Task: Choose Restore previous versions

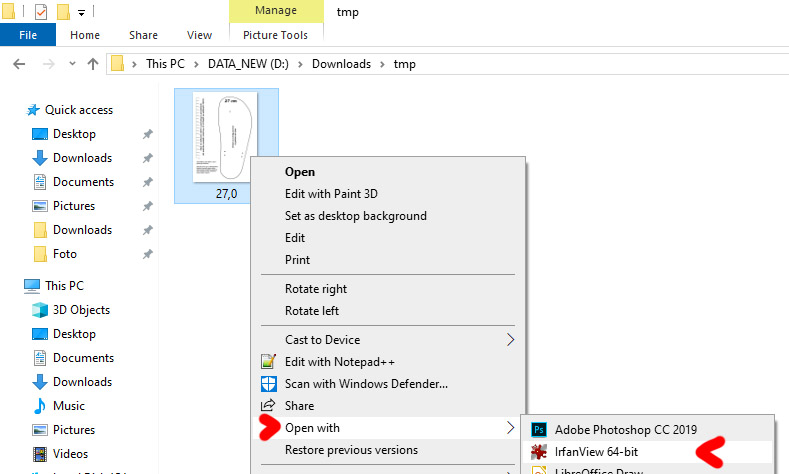Action: (351, 450)
